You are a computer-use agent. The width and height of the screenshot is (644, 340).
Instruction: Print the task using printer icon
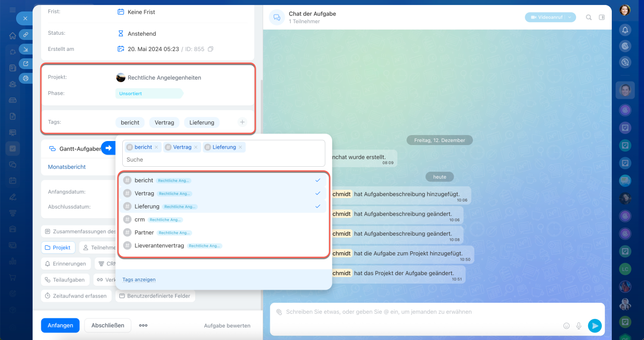point(26,78)
